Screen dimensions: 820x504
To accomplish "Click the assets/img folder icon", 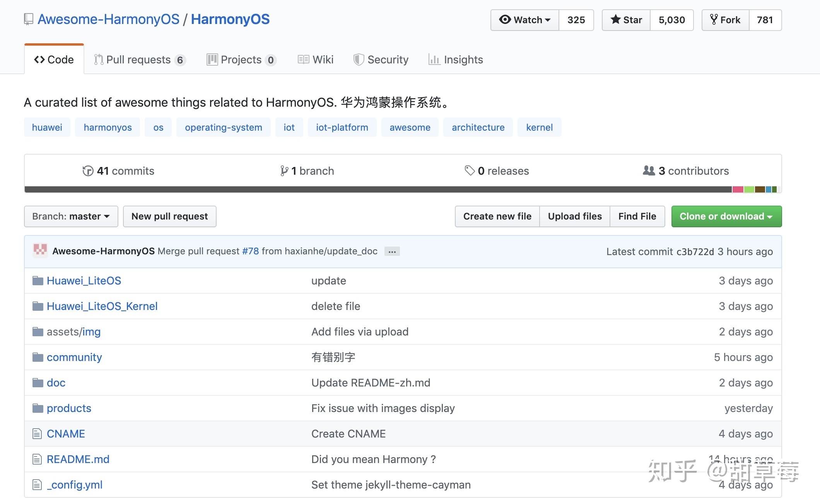I will click(38, 332).
